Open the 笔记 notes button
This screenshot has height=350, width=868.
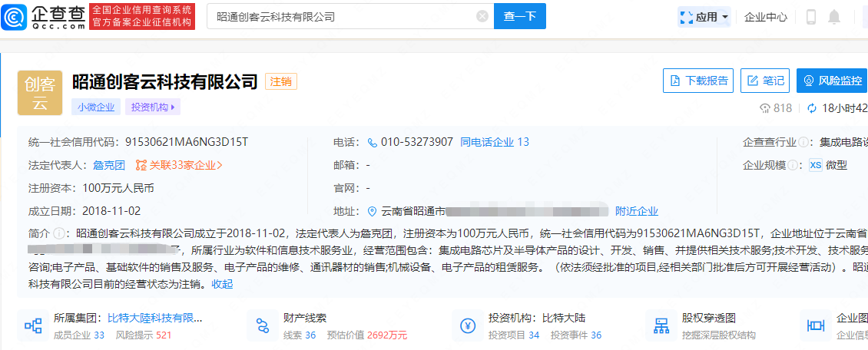pyautogui.click(x=766, y=81)
